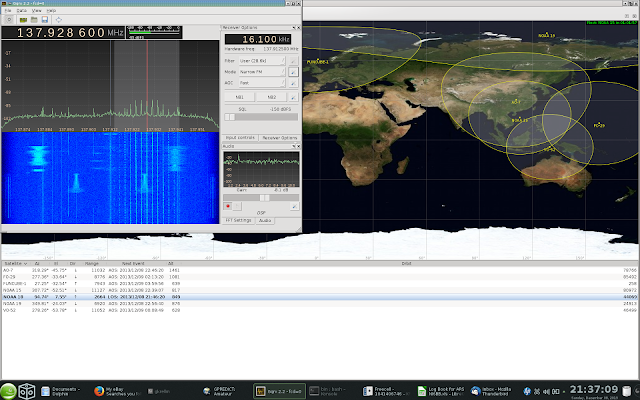Click the save settings floppy icon
This screenshot has height=400, width=640.
click(x=47, y=19)
